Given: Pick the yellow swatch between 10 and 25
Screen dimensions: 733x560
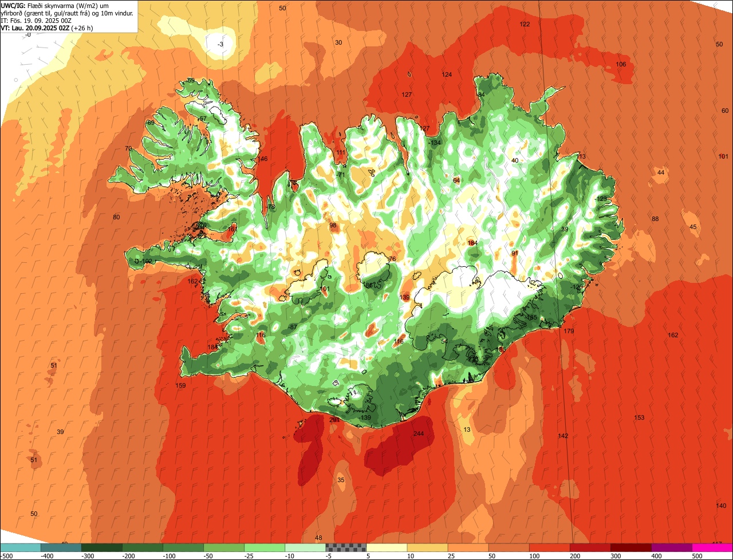Looking at the screenshot, I should point(428,547).
